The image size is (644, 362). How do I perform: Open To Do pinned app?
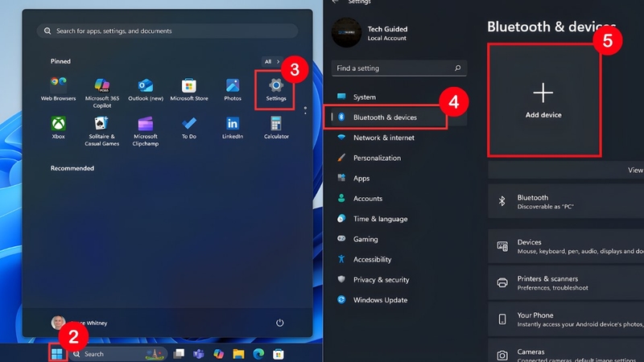pos(189,127)
